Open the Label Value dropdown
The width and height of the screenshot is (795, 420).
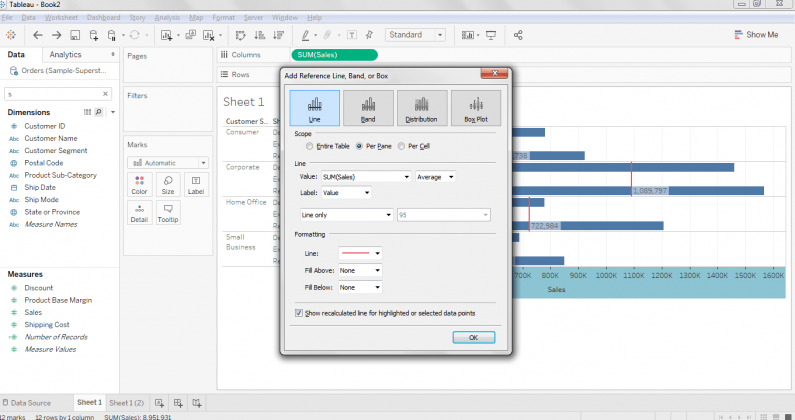tap(346, 193)
